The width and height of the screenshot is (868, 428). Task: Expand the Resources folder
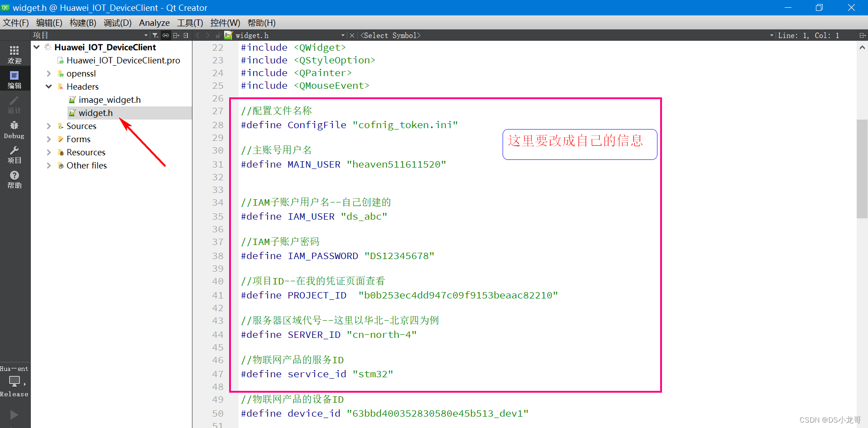pyautogui.click(x=49, y=152)
